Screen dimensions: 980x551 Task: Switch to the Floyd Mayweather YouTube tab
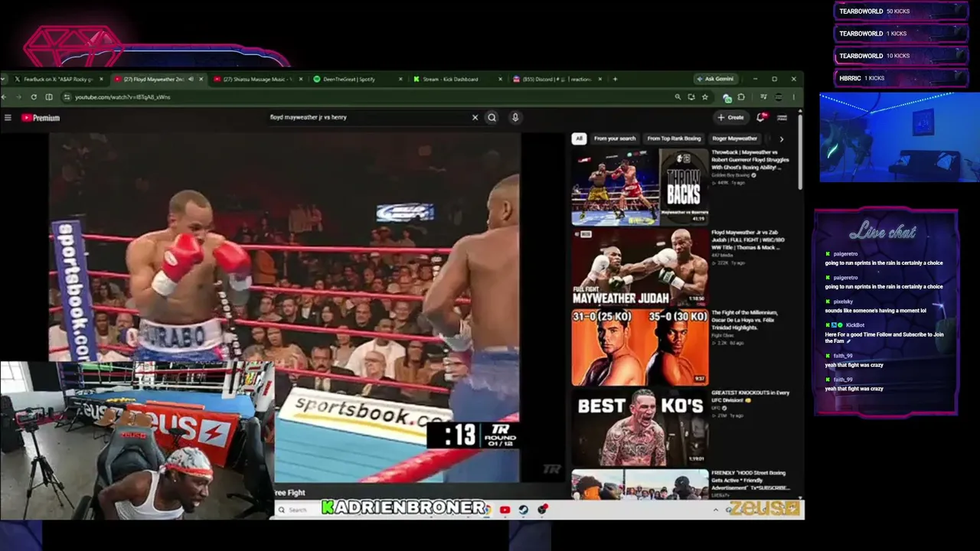coord(158,79)
